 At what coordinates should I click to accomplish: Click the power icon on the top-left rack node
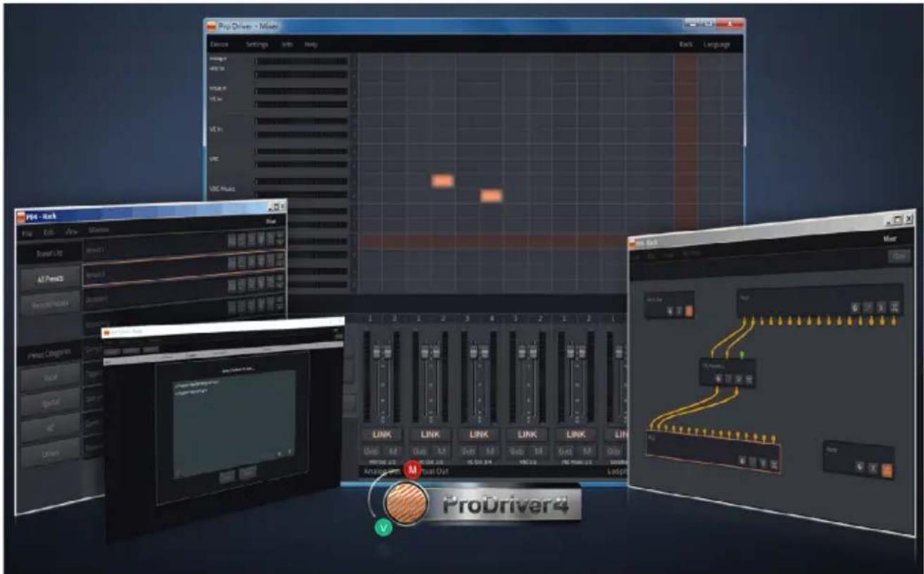pyautogui.click(x=670, y=311)
